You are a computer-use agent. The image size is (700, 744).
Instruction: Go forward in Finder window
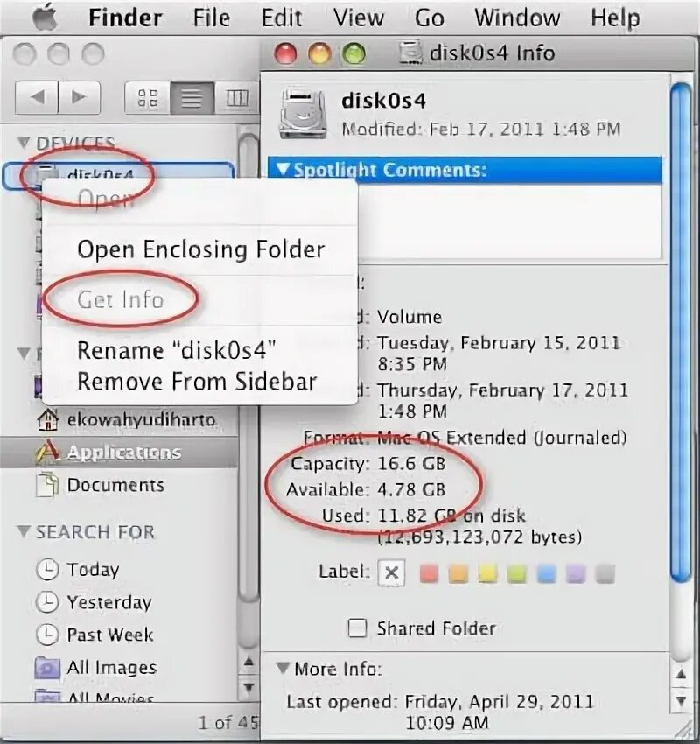pos(80,97)
